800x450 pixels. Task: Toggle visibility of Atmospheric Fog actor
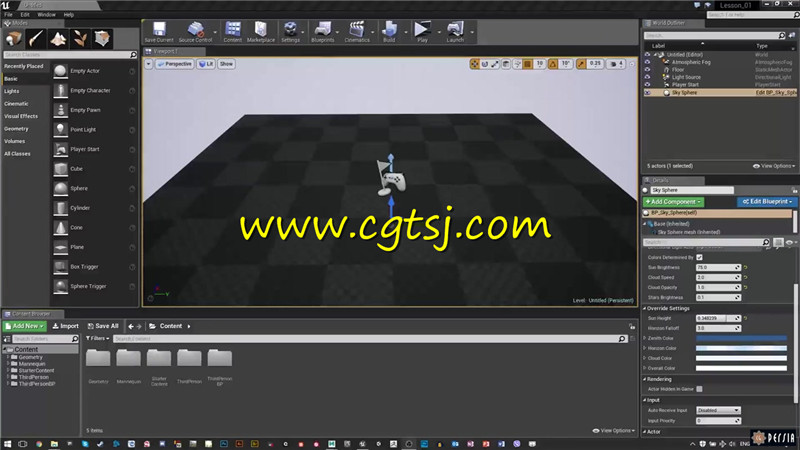point(647,62)
